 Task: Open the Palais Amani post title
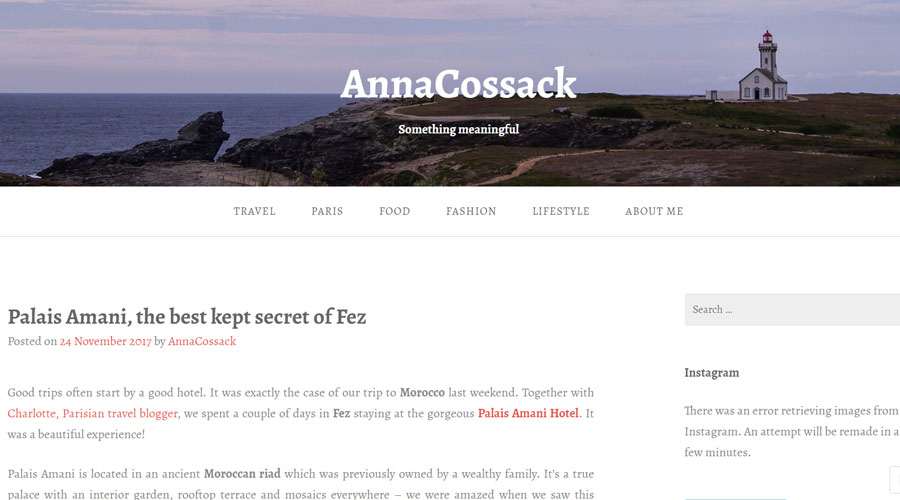[187, 316]
